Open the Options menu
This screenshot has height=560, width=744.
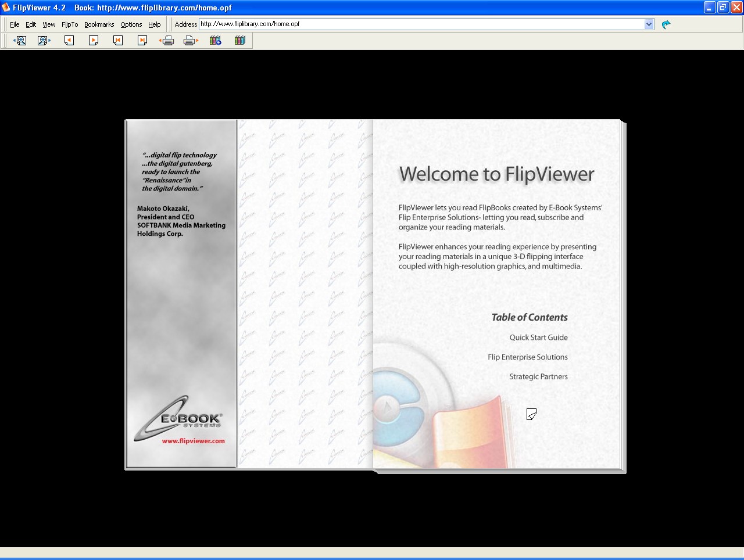131,24
